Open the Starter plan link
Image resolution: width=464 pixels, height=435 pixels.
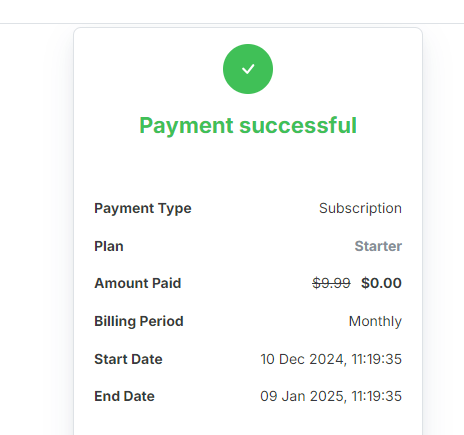[x=378, y=246]
